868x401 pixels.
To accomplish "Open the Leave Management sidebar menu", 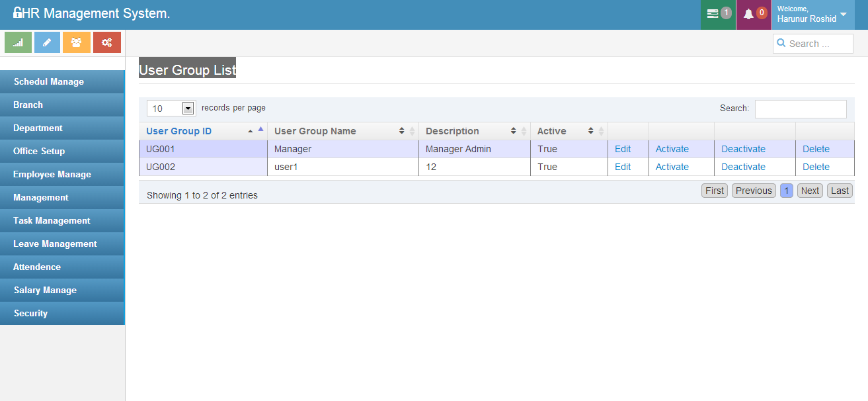I will (x=55, y=244).
